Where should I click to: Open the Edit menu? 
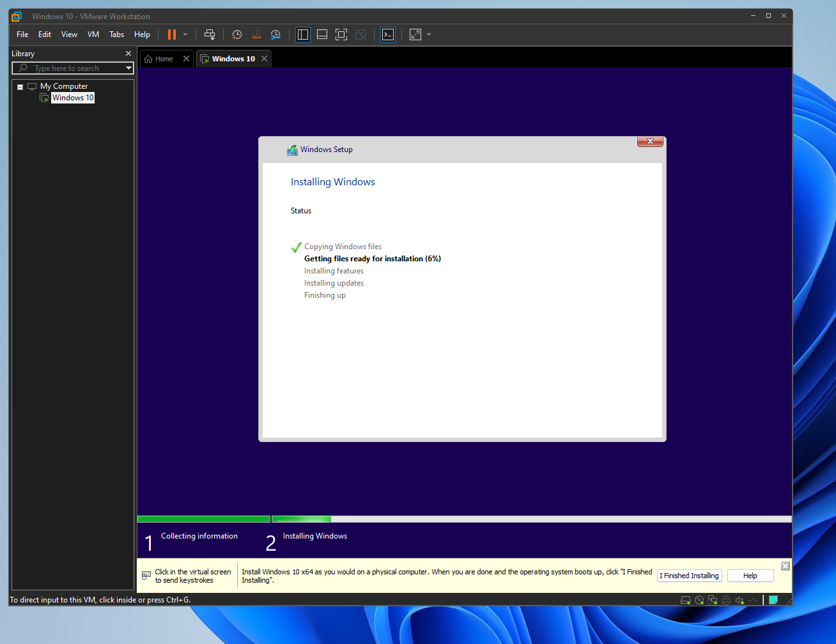coord(45,34)
